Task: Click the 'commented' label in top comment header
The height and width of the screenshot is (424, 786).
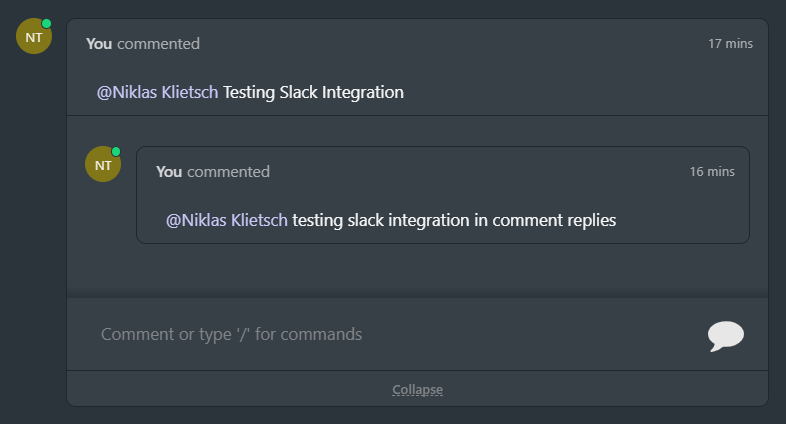Action: click(158, 44)
